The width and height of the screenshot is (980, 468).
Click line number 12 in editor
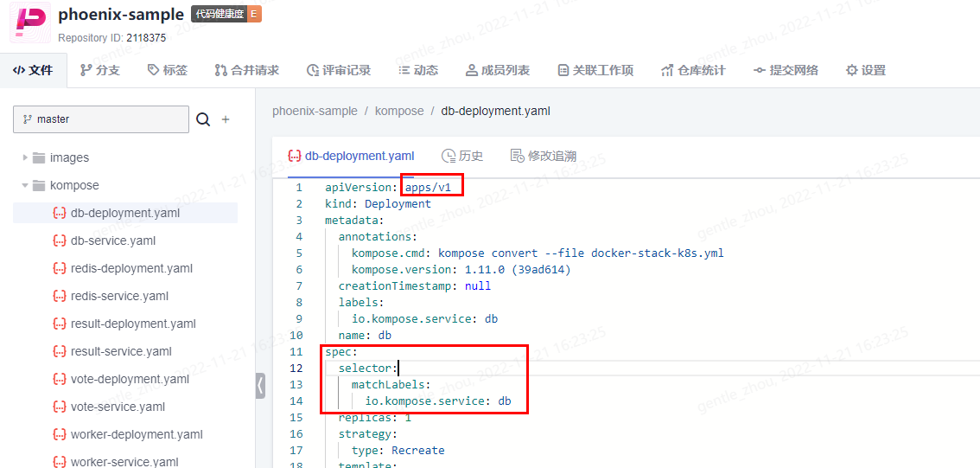coord(296,368)
